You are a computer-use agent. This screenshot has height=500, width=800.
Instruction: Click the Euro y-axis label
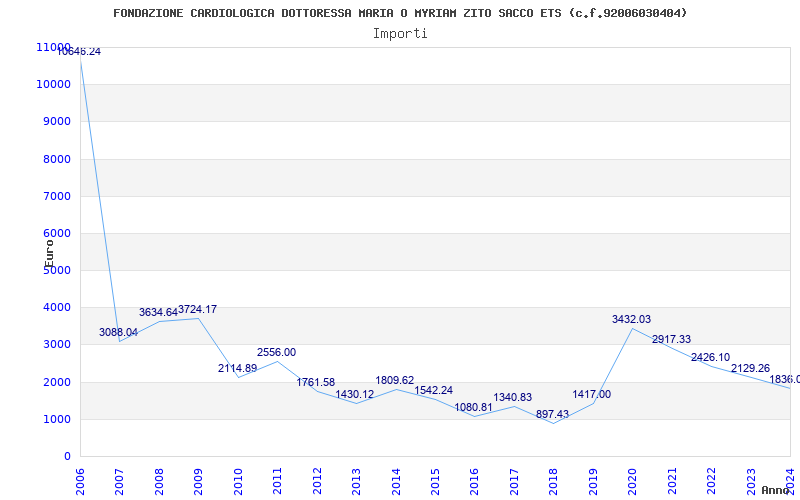(49, 254)
